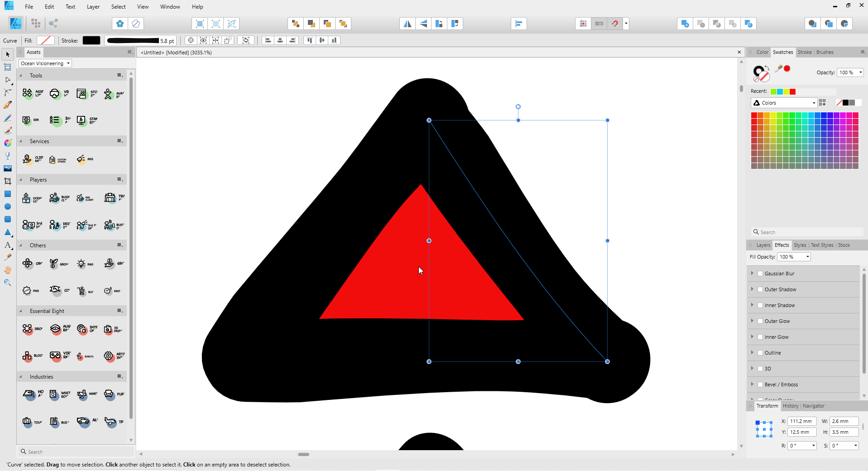Image resolution: width=868 pixels, height=471 pixels.
Task: Switch to the History tab
Action: (791, 406)
